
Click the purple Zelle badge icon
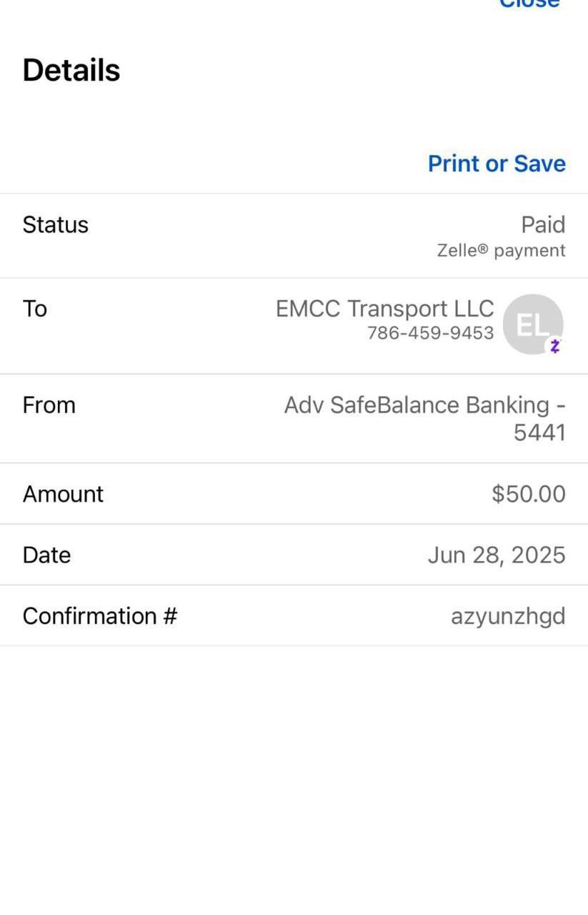(x=555, y=347)
